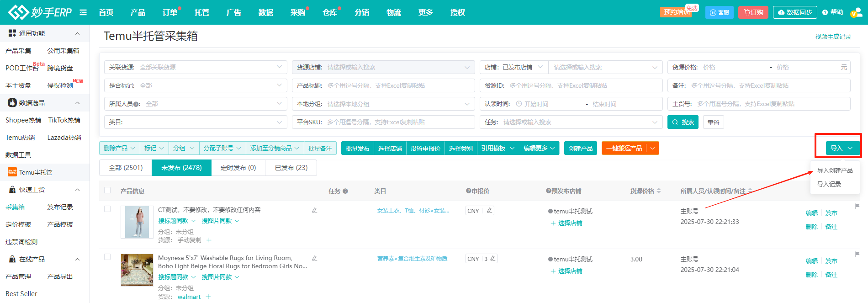Click the 重置 button
The height and width of the screenshot is (303, 868).
tap(713, 122)
